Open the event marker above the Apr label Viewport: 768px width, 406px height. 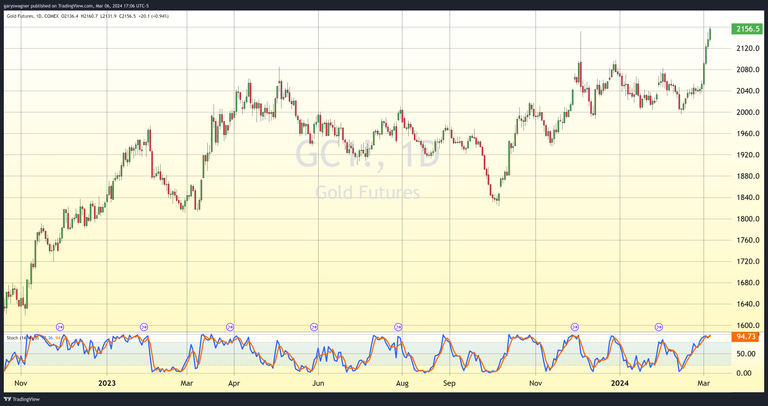pos(230,327)
